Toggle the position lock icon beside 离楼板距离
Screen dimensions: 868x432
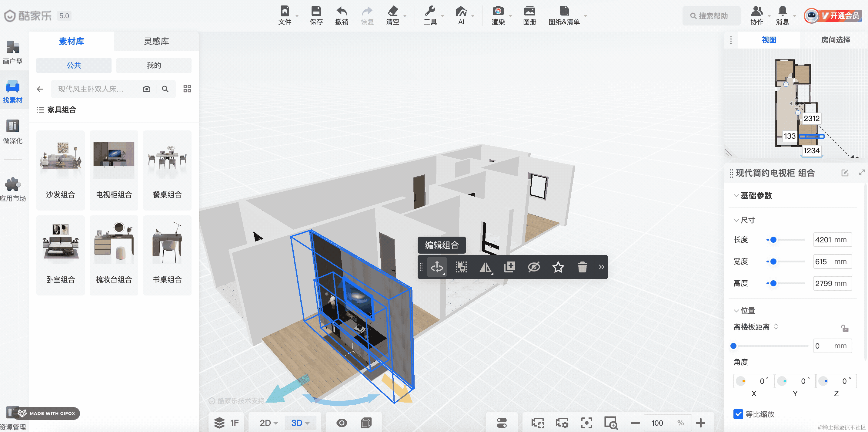[x=845, y=328]
